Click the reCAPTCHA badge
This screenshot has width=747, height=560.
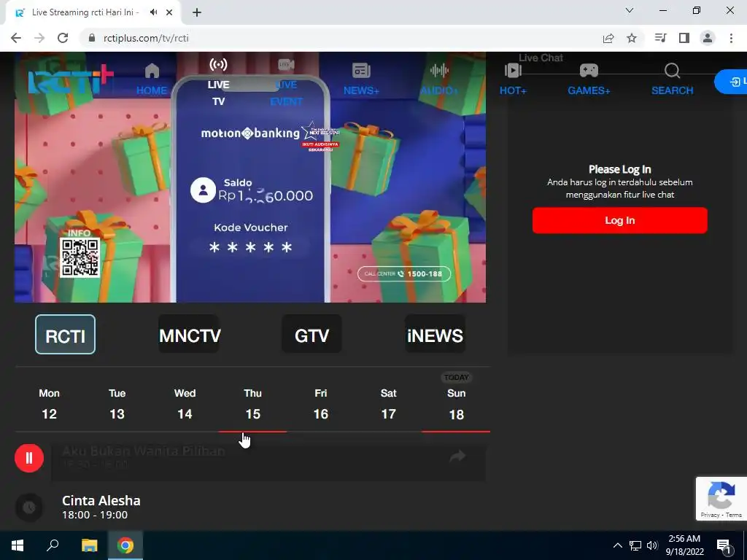click(721, 499)
